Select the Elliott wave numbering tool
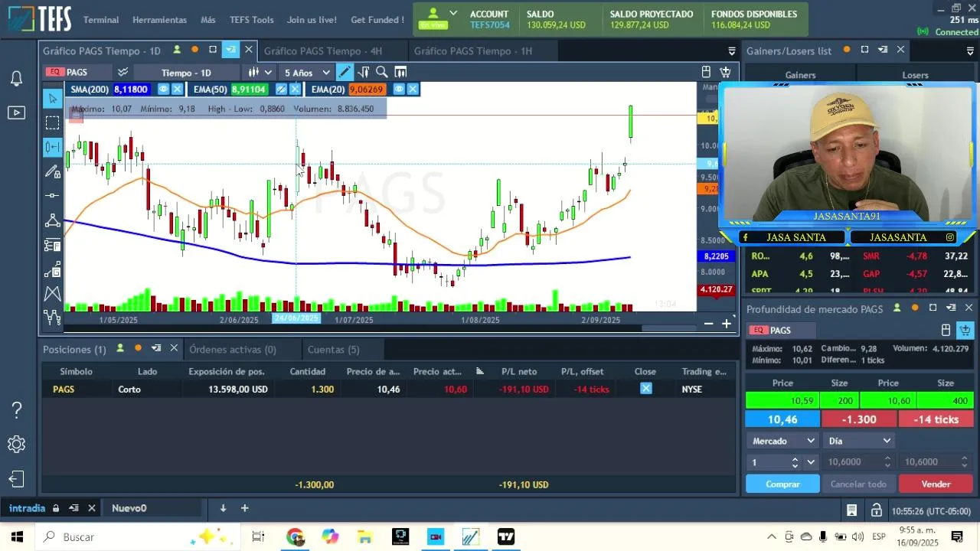The image size is (980, 551). click(x=52, y=317)
